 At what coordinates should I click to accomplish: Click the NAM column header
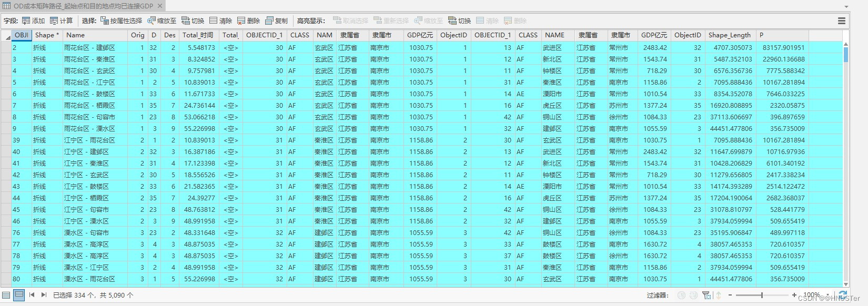(x=325, y=35)
